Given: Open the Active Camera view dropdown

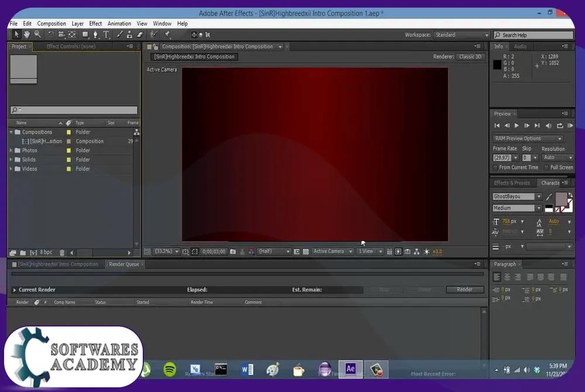Looking at the screenshot, I should pyautogui.click(x=332, y=252).
